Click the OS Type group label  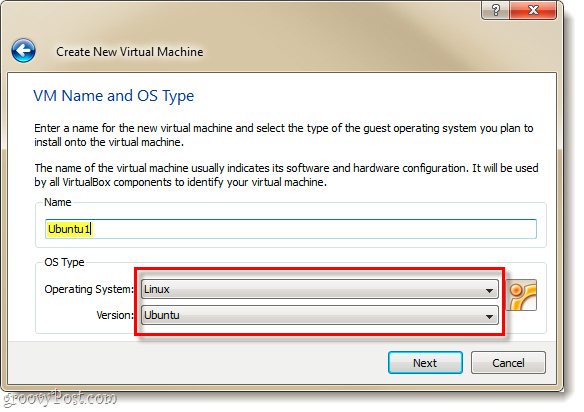64,262
